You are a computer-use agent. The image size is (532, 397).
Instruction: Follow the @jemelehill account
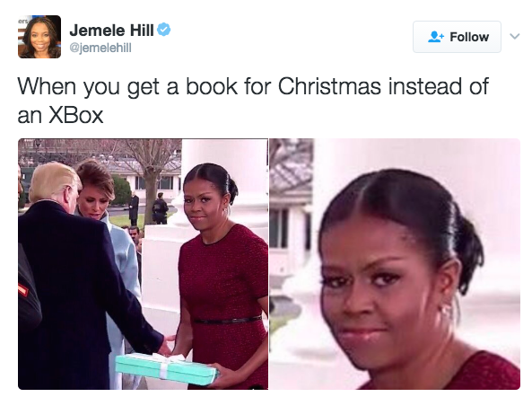[x=457, y=37]
